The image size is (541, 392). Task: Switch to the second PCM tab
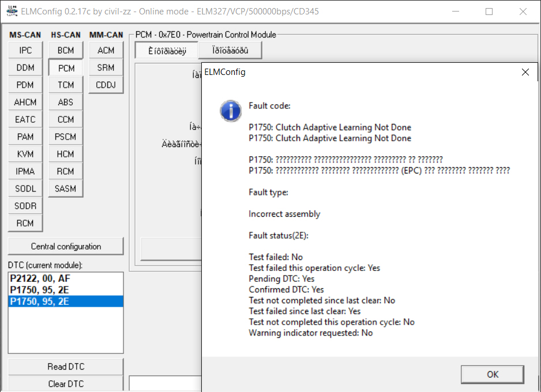coord(230,51)
